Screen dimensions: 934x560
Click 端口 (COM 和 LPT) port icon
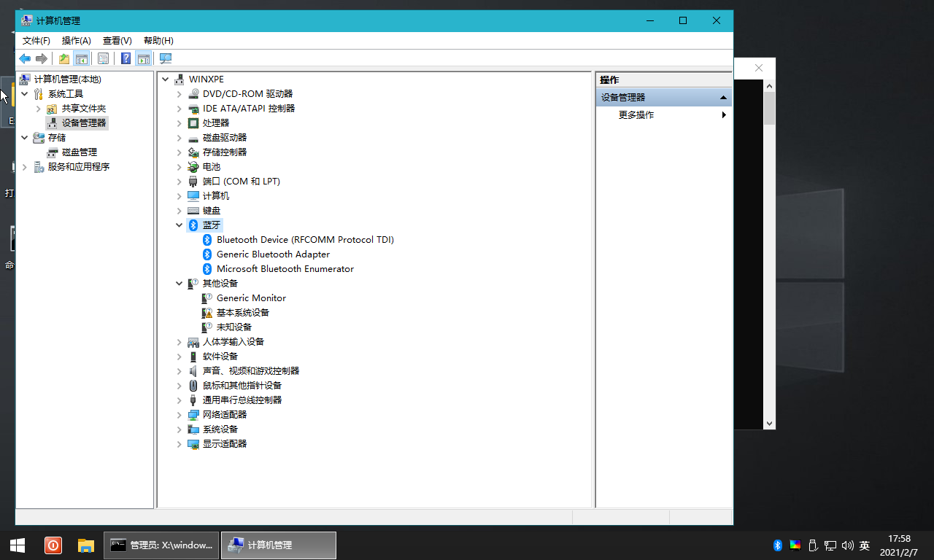(x=193, y=181)
